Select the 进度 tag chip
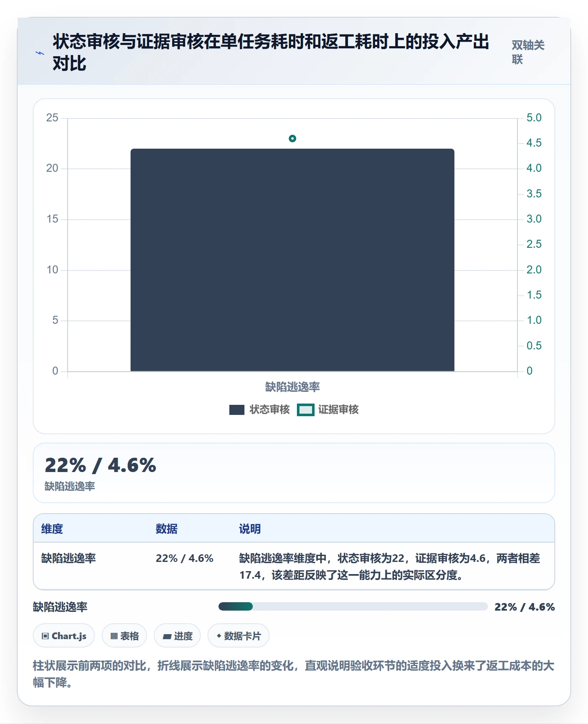The width and height of the screenshot is (588, 724). point(177,636)
